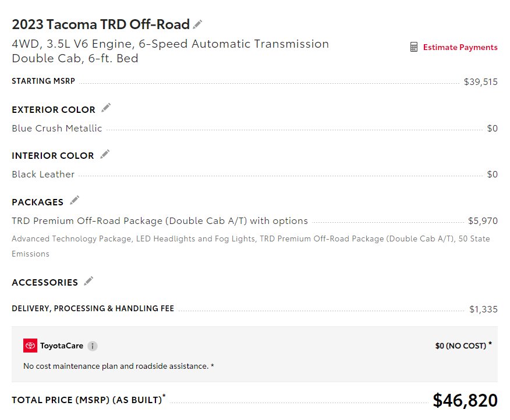Open the Packages edit pencil
Screen dimensions: 510x420
click(x=75, y=201)
